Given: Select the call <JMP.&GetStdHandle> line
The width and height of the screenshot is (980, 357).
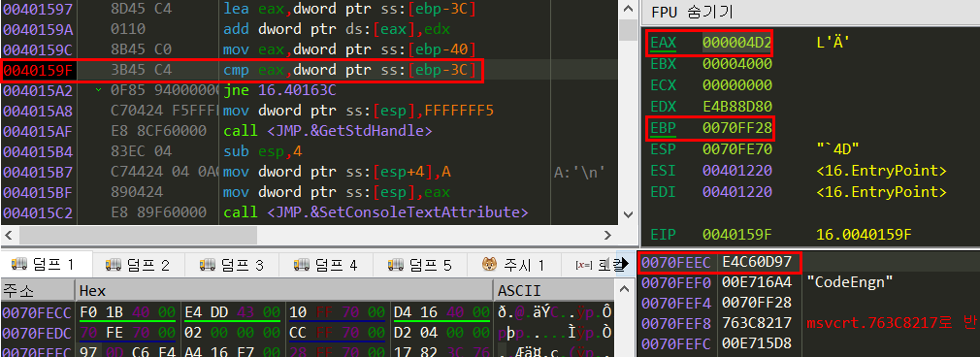Looking at the screenshot, I should [x=328, y=131].
